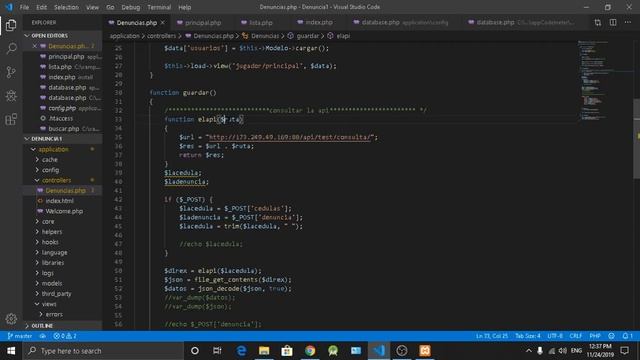Click the controllers breadcrumb item
Image resolution: width=640 pixels, height=360 pixels.
tap(162, 36)
